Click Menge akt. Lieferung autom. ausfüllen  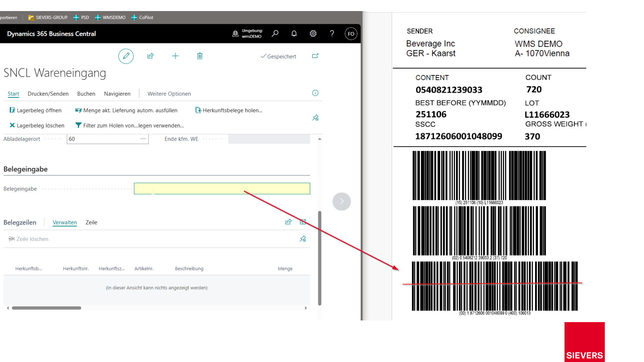(126, 110)
